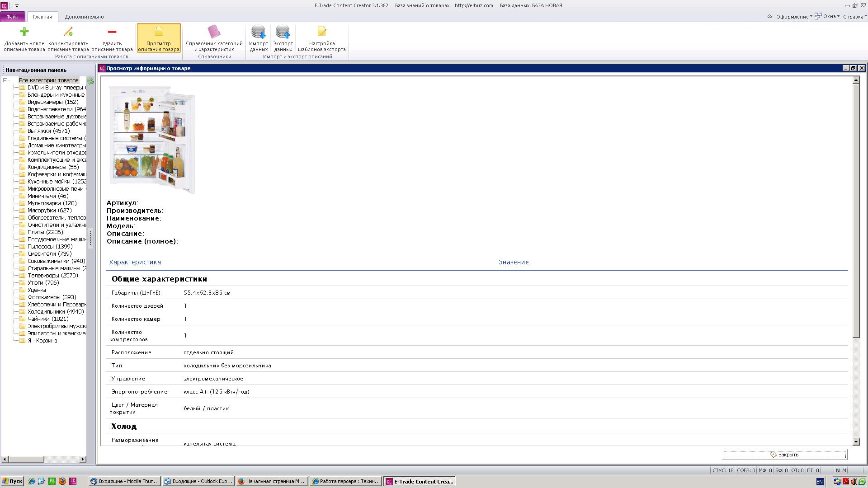
Task: Select the Вытяжки (4571) category
Action: point(48,131)
